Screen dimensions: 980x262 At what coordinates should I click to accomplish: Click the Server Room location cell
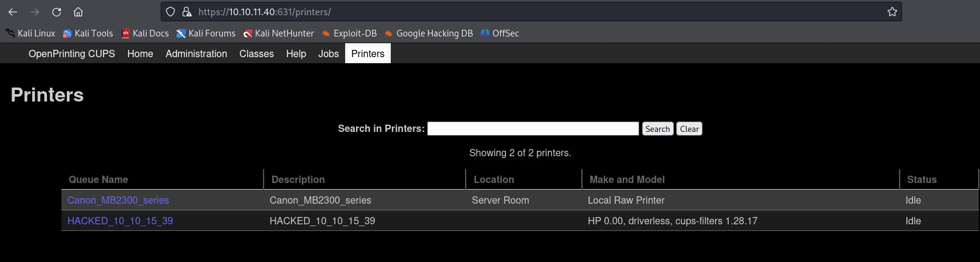pyautogui.click(x=500, y=200)
